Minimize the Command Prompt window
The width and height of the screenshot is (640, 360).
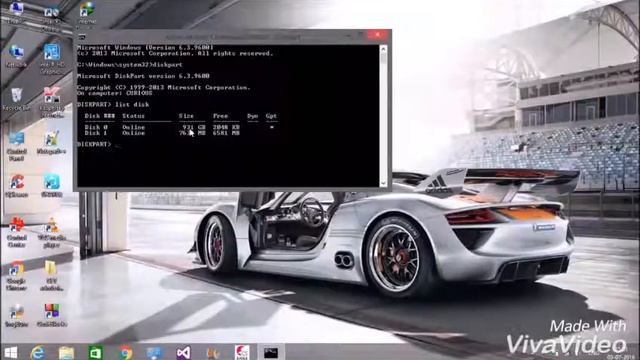[x=348, y=35]
